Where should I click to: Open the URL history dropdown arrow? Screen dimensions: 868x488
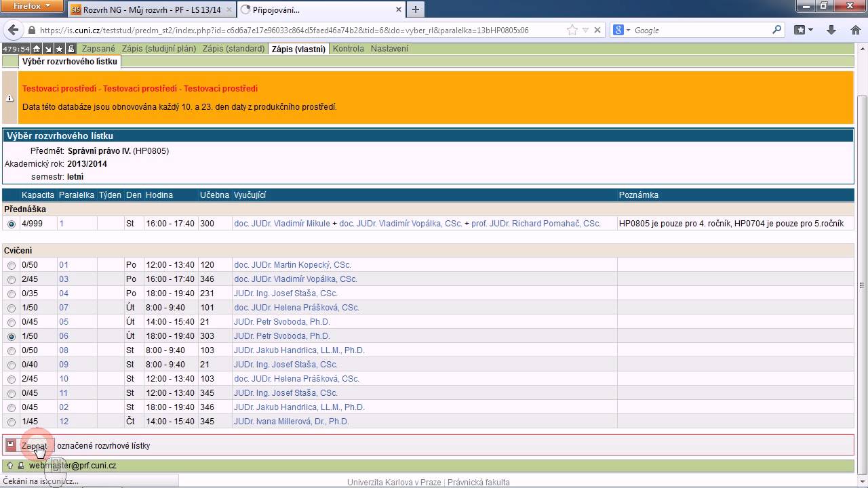[585, 30]
